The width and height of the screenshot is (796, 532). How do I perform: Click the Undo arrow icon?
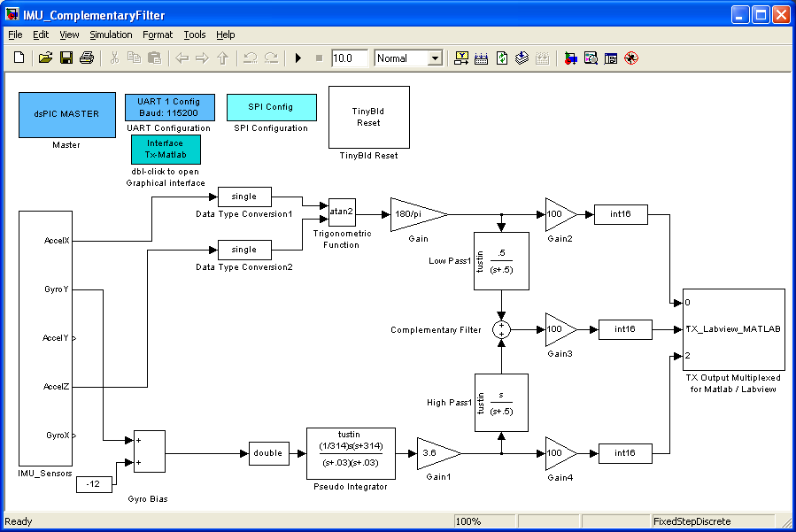[250, 58]
